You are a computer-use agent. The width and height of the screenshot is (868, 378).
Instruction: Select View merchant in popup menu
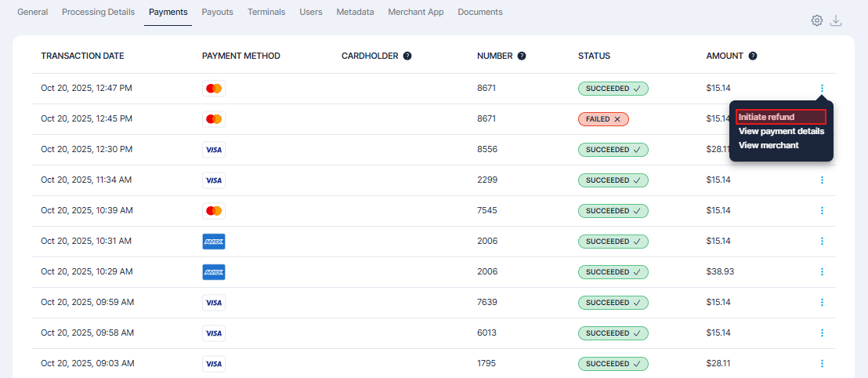pyautogui.click(x=769, y=145)
